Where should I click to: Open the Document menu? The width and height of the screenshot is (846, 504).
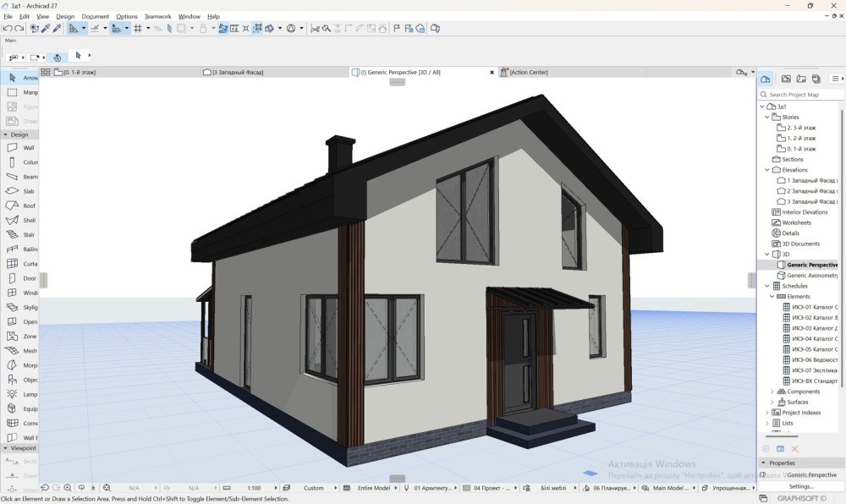pos(95,16)
